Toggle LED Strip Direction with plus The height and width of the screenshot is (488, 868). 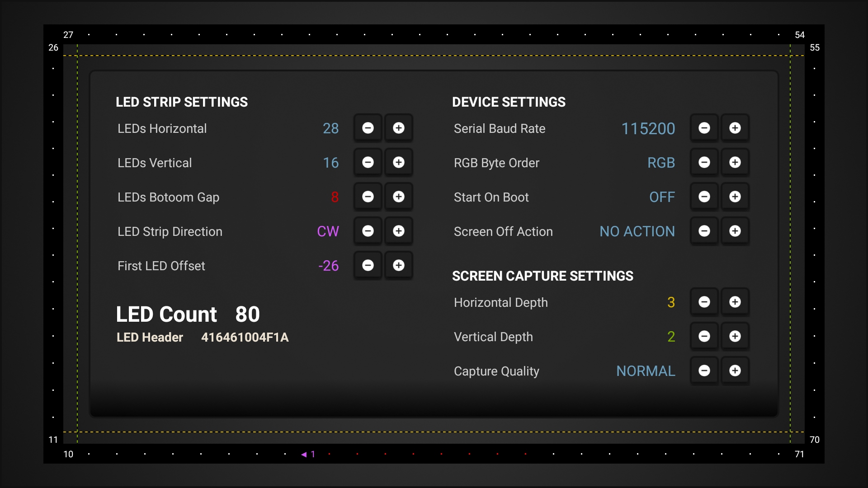tap(398, 231)
